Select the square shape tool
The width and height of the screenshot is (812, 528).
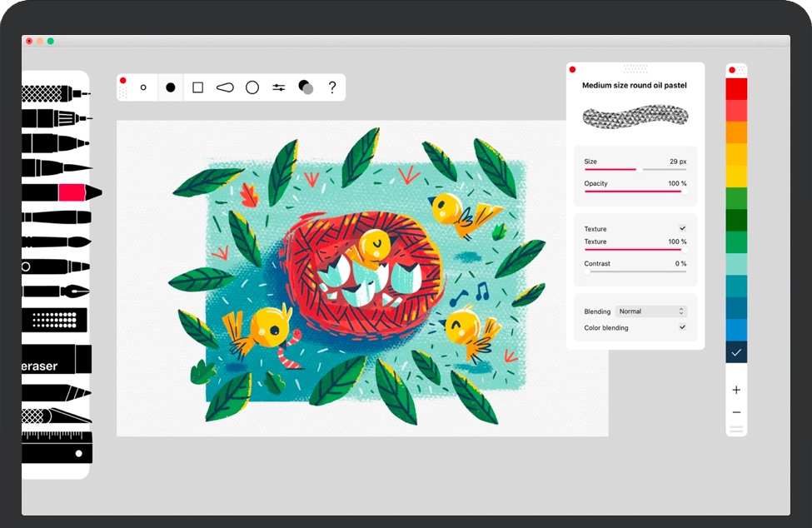tap(197, 87)
